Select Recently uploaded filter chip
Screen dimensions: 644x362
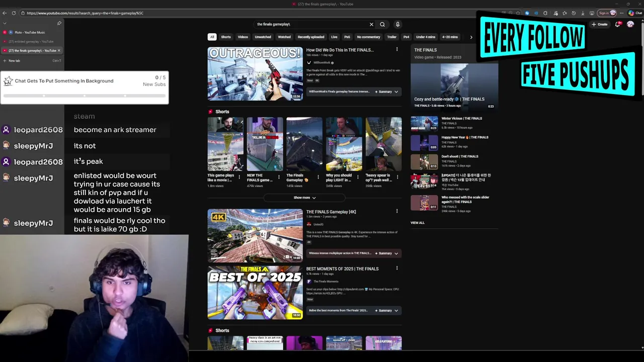click(311, 37)
